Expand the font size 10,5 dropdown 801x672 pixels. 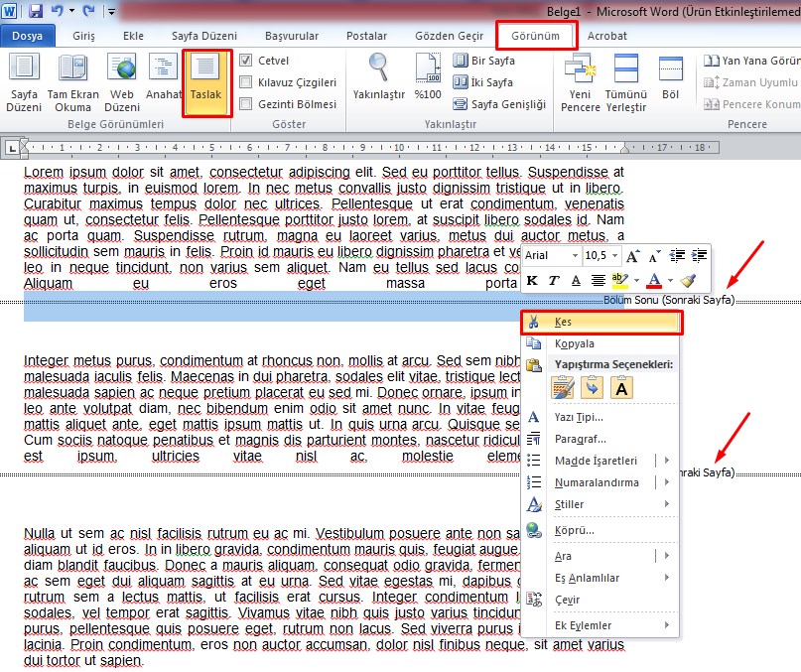click(614, 255)
